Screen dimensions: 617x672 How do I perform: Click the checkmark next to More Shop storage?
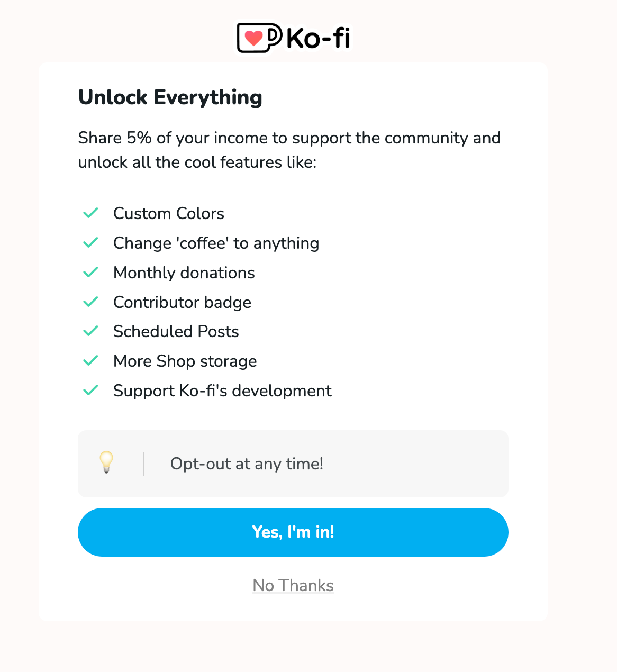[90, 360]
